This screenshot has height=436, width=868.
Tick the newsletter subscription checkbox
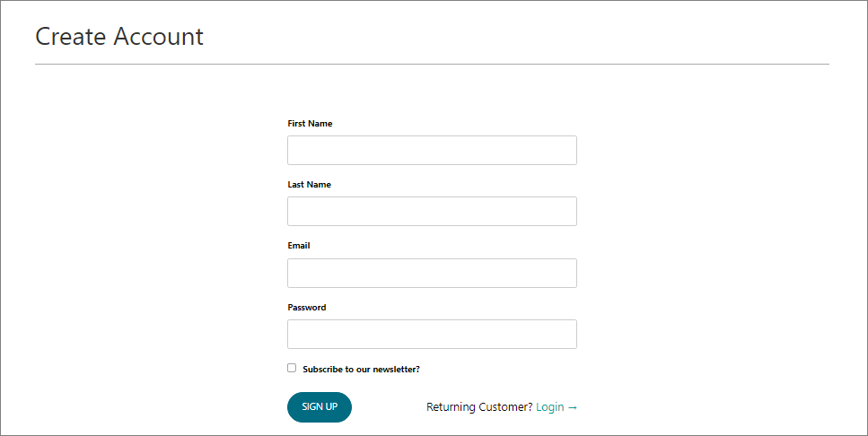click(292, 368)
